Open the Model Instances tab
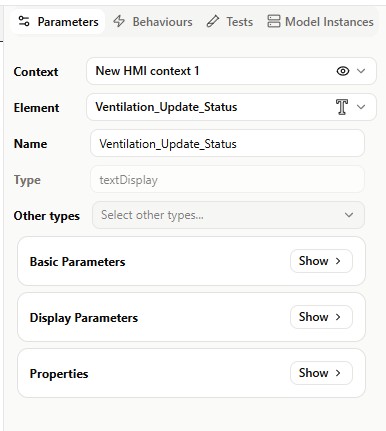Image resolution: width=386 pixels, height=431 pixels. coord(320,22)
